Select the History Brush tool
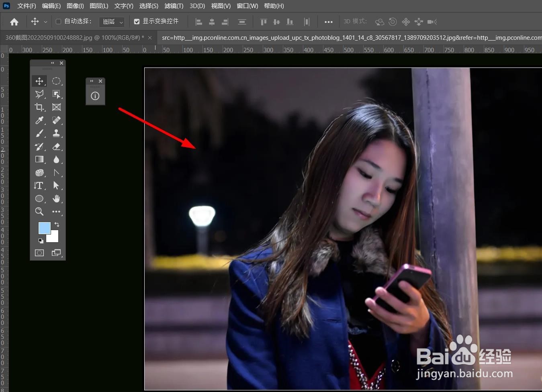 (39, 147)
